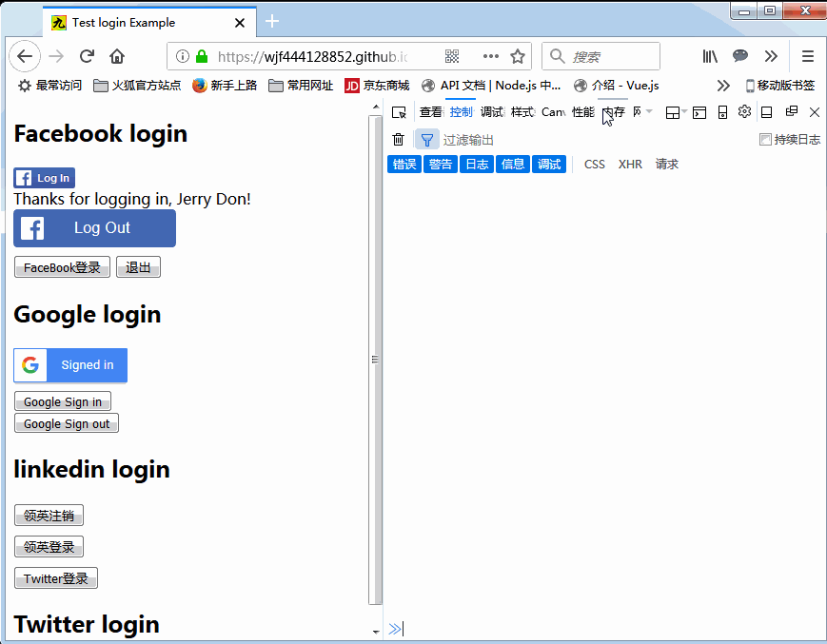Enable the 持续日志 checkbox
This screenshot has width=827, height=644.
(x=765, y=138)
